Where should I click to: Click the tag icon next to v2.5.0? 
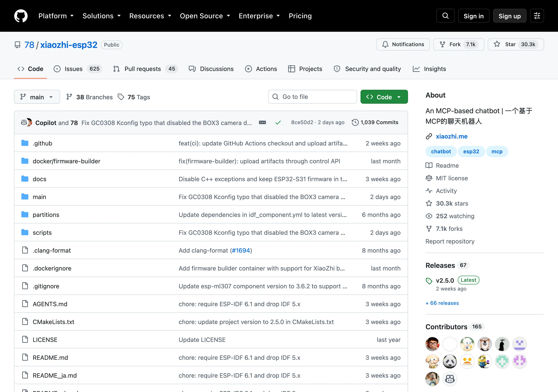pyautogui.click(x=429, y=281)
